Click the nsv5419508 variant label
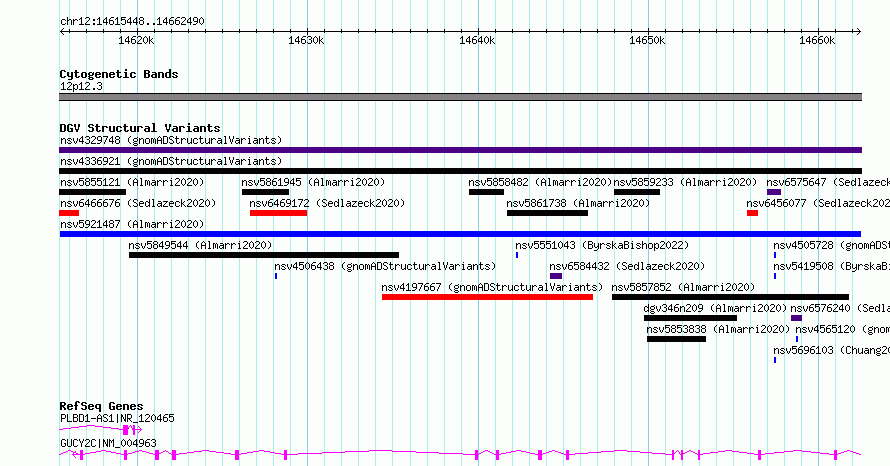Viewport: 890px width, 466px height. pyautogui.click(x=832, y=266)
